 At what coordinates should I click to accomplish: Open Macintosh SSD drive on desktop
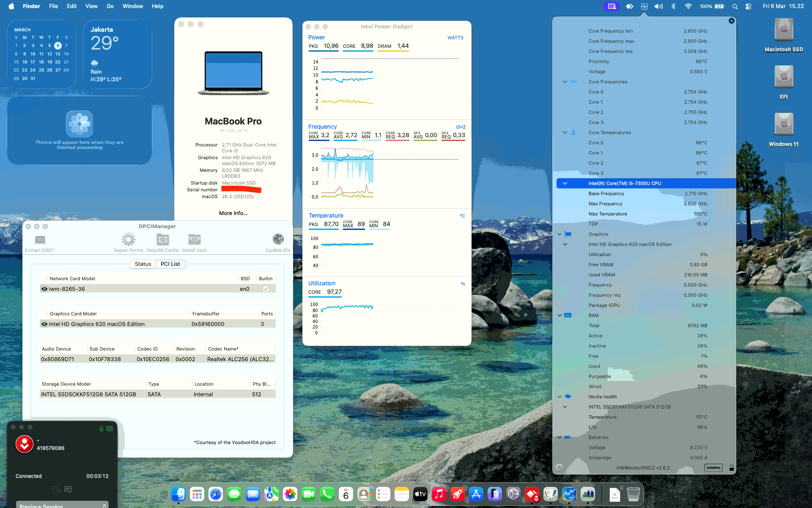tap(783, 35)
